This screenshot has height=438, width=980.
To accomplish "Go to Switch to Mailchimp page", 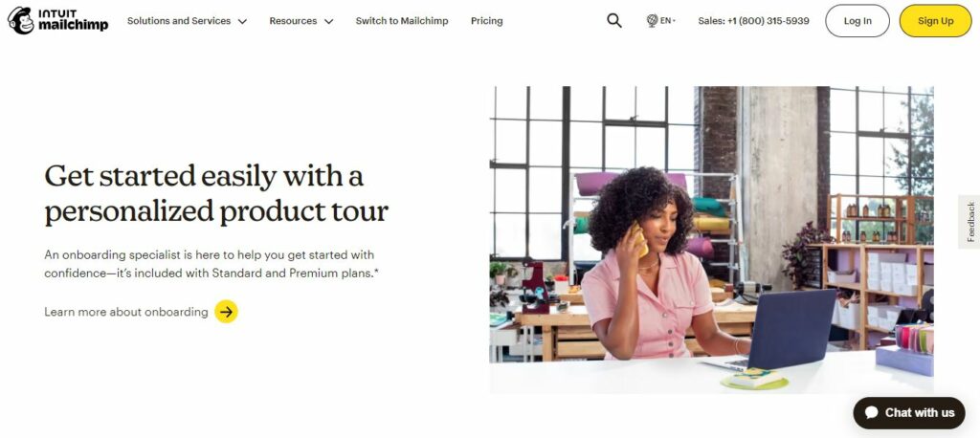I will tap(402, 21).
